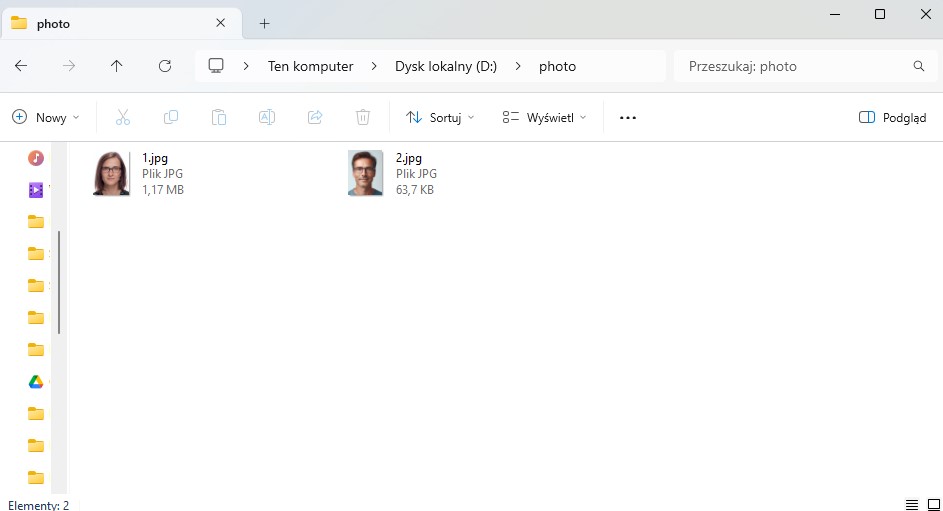Go to Dysk lokalny (D:) breadcrumb

coord(446,66)
